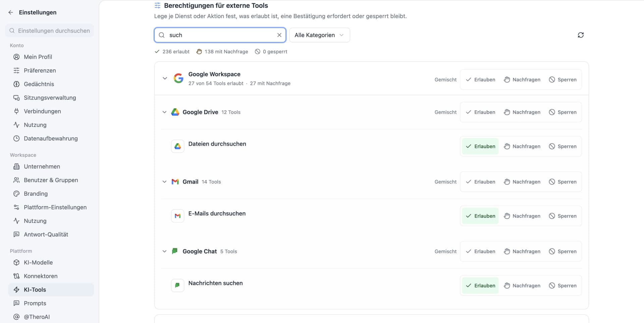Collapse the Google Drive section

(164, 112)
